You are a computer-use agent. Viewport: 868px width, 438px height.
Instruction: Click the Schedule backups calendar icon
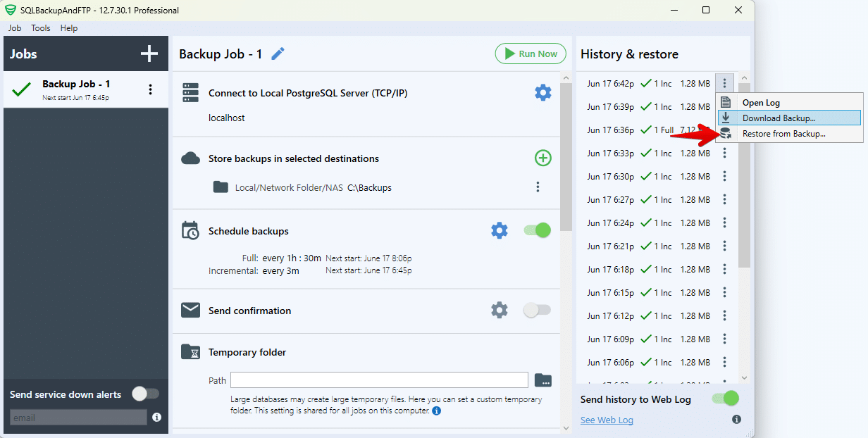190,231
